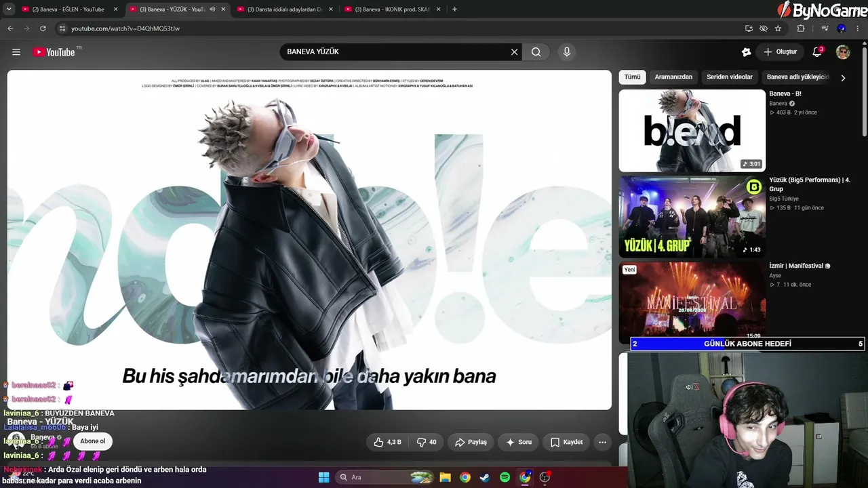Open the YouTube notifications bell

(817, 52)
